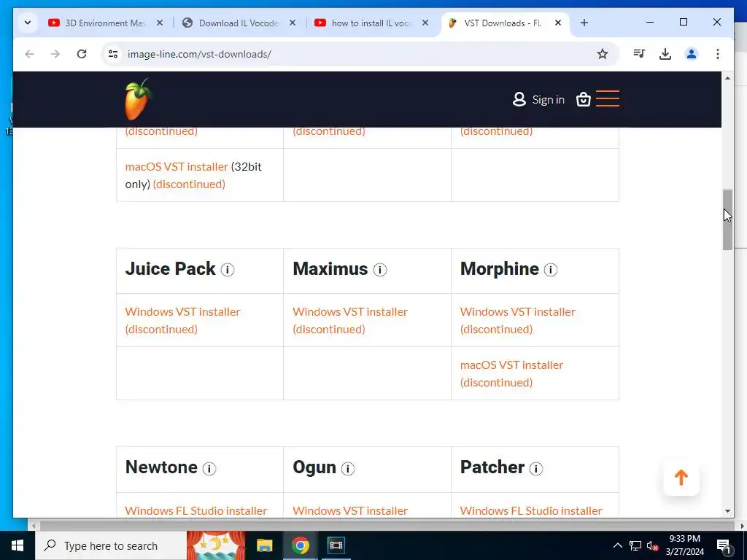Click the scrollbar up arrow

point(727,77)
